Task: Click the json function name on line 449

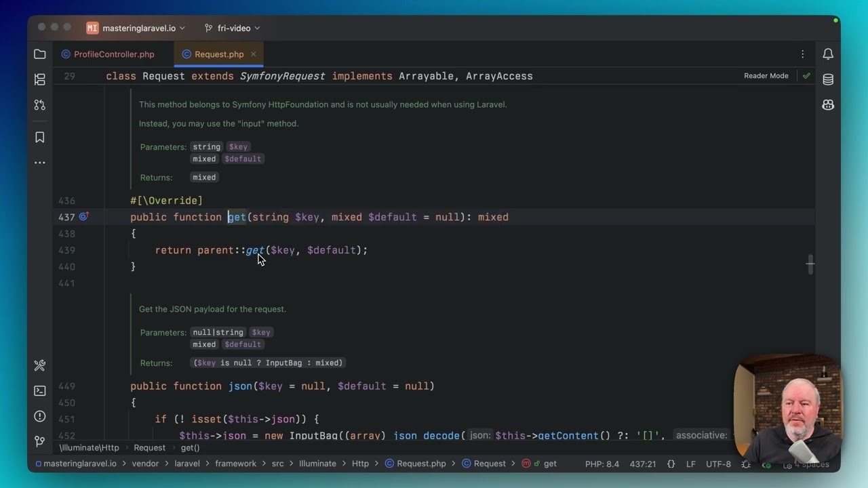Action: [240, 386]
